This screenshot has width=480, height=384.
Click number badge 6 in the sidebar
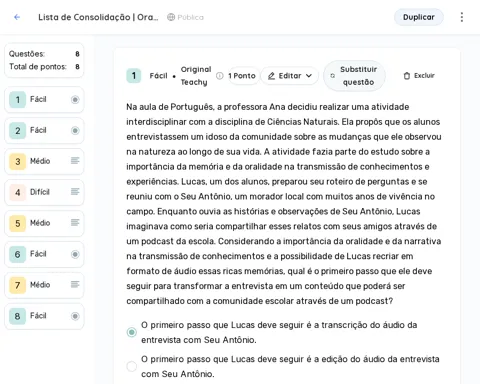(x=18, y=254)
